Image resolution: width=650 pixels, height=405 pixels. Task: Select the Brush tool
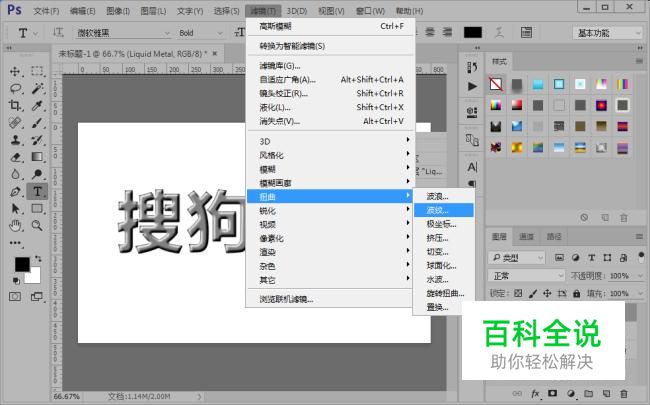pyautogui.click(x=37, y=123)
